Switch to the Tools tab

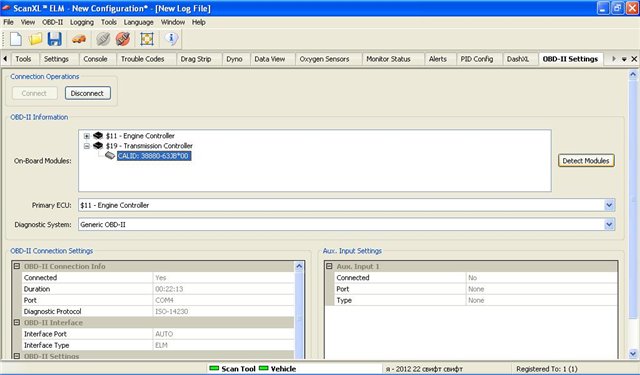pyautogui.click(x=23, y=59)
